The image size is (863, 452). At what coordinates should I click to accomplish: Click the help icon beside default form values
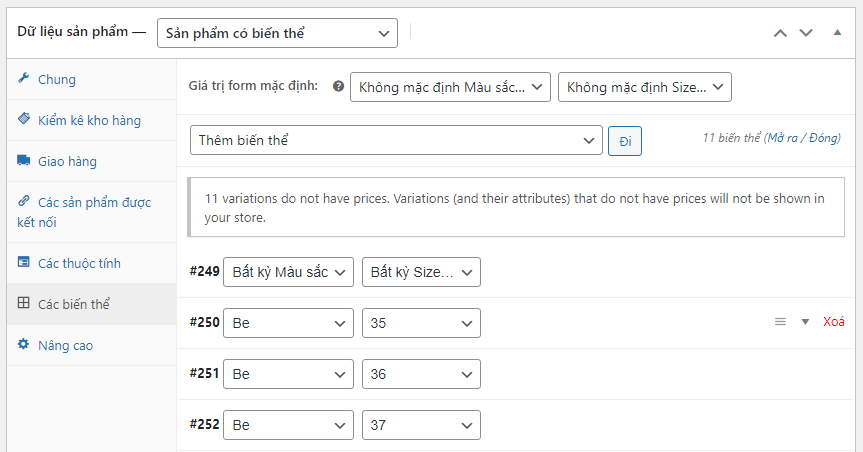coord(338,87)
